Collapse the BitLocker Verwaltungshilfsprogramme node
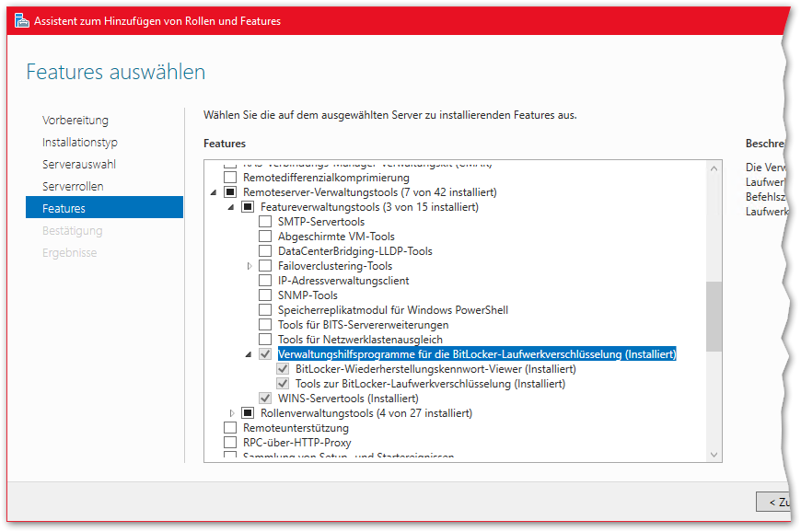This screenshot has width=801, height=532. pos(250,354)
